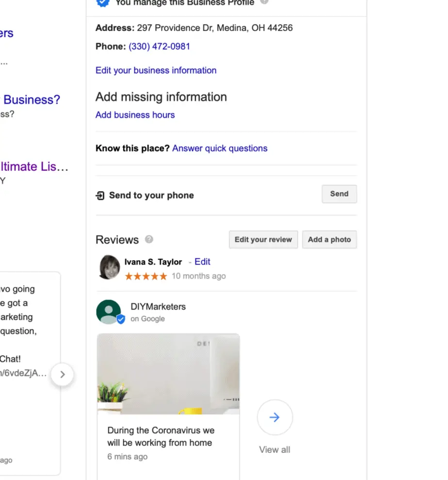The height and width of the screenshot is (480, 448).
Task: Open Edit your business information link
Action: coord(156,70)
